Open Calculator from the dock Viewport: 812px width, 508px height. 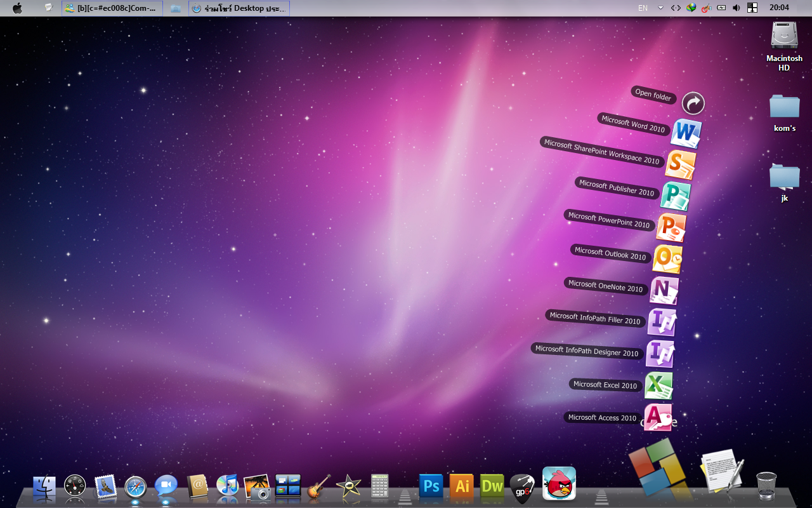379,486
